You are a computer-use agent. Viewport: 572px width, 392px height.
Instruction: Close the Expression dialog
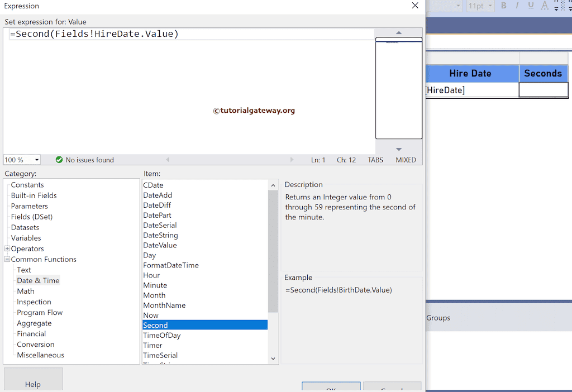pos(415,6)
